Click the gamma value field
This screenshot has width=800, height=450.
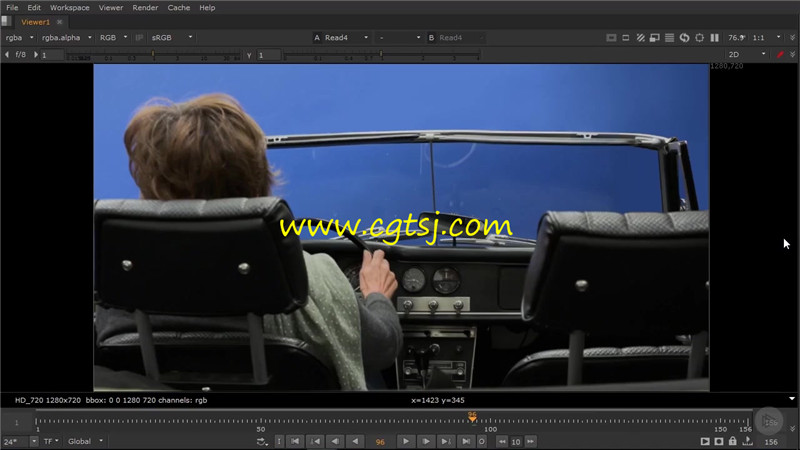[268, 55]
